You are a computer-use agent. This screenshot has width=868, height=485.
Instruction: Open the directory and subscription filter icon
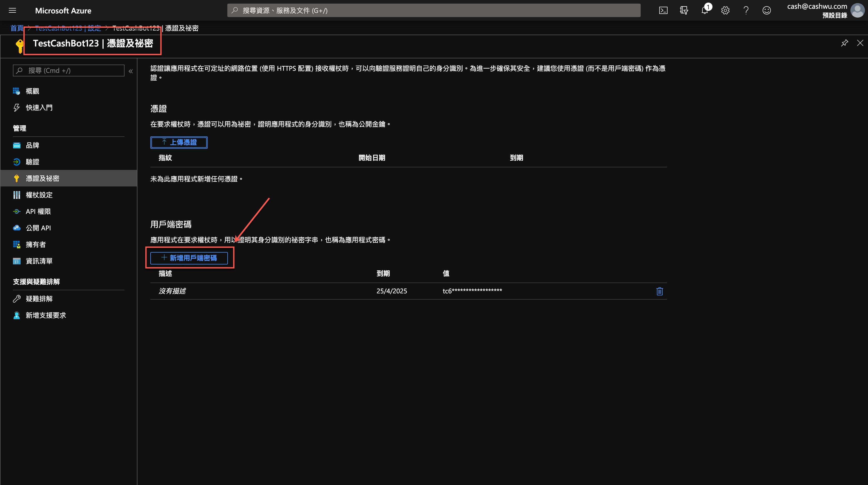(x=684, y=10)
